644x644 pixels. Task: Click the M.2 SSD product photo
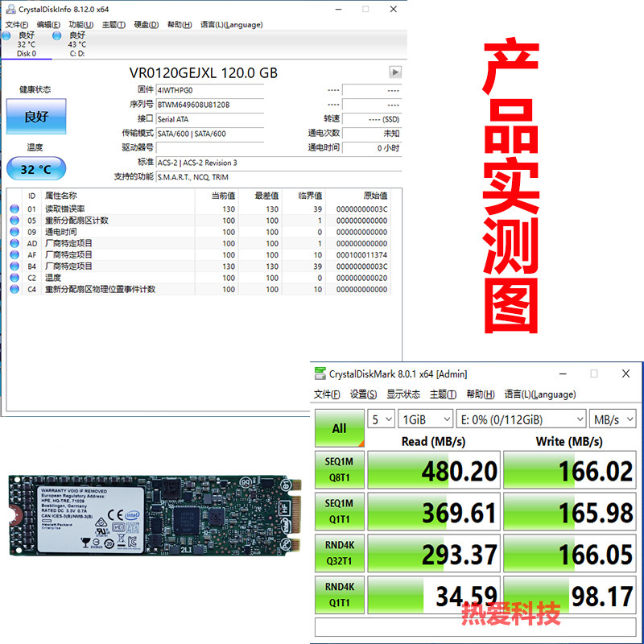pos(155,515)
